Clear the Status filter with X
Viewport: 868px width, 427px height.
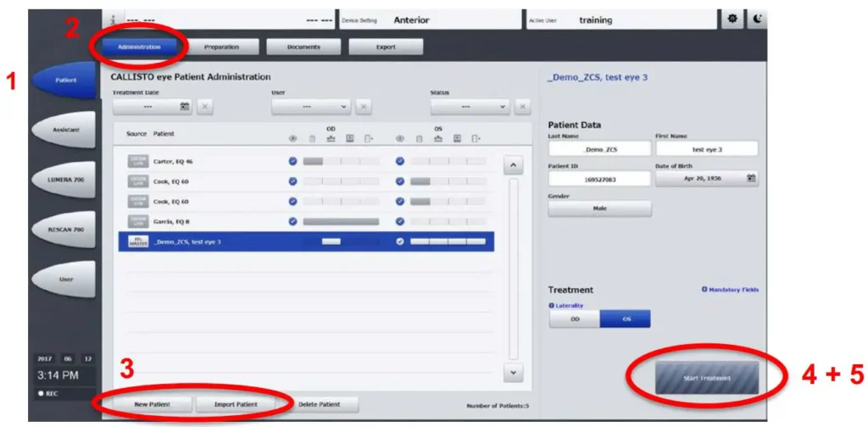point(522,107)
